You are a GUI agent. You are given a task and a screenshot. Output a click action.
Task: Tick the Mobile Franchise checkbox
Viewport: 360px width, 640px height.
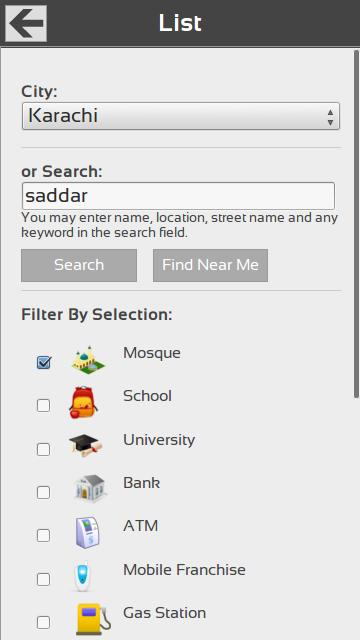[43, 579]
